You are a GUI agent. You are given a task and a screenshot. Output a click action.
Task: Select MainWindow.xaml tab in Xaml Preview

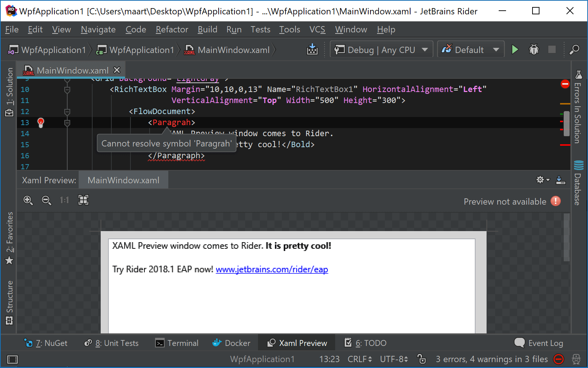[123, 180]
